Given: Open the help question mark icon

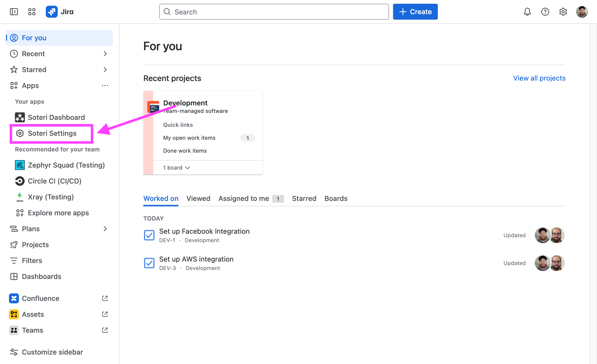Looking at the screenshot, I should click(x=545, y=12).
